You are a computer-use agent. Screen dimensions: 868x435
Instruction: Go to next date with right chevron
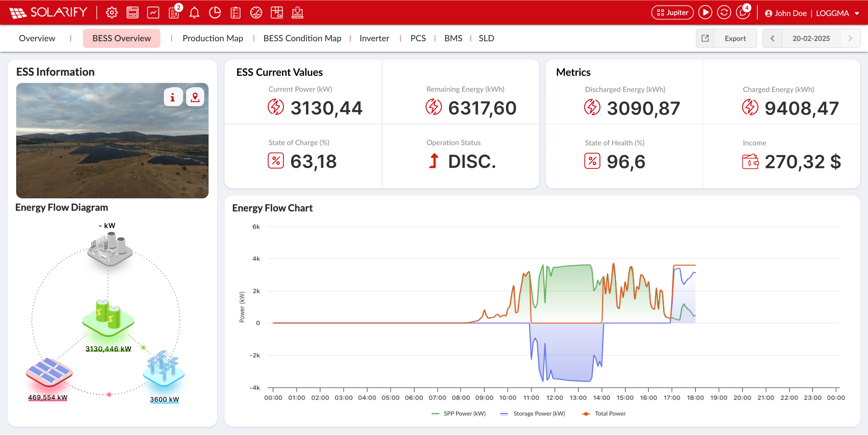coord(850,38)
